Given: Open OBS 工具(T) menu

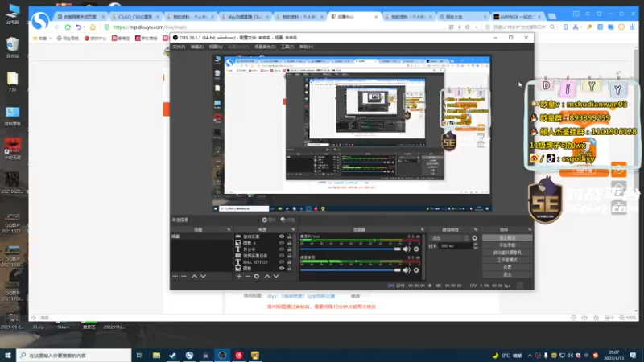Looking at the screenshot, I should tap(287, 47).
